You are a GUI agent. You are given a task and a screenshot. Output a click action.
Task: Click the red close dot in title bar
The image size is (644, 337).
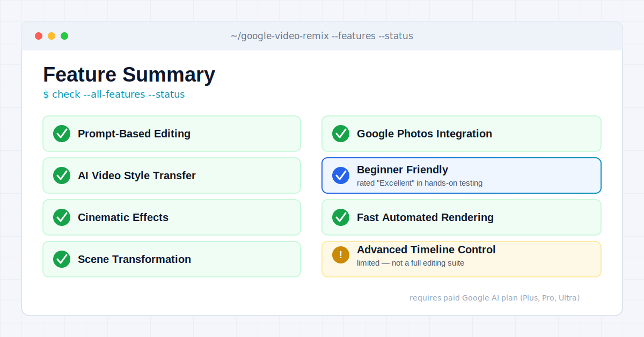coord(39,36)
